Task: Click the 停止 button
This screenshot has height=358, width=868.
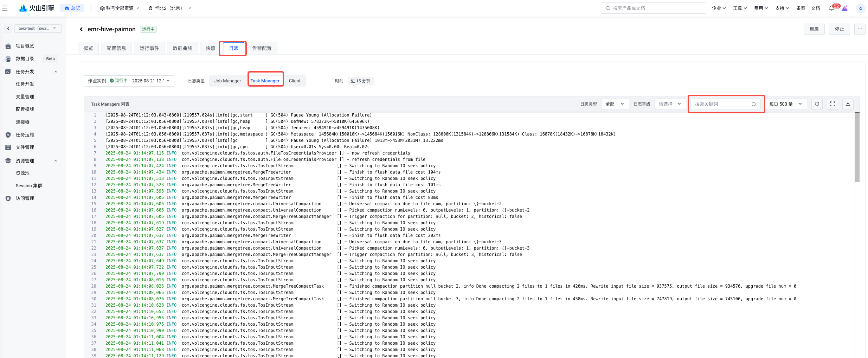Action: point(839,29)
